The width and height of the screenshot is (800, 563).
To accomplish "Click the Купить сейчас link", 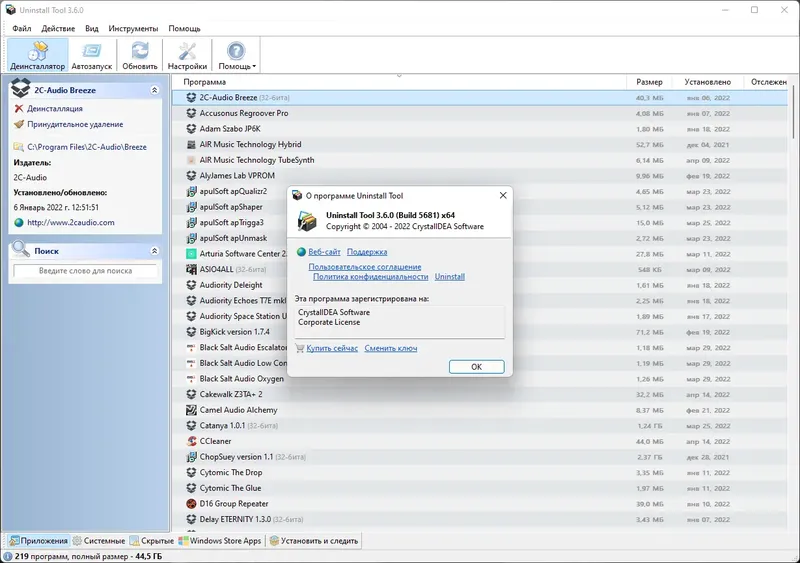I will pos(332,348).
